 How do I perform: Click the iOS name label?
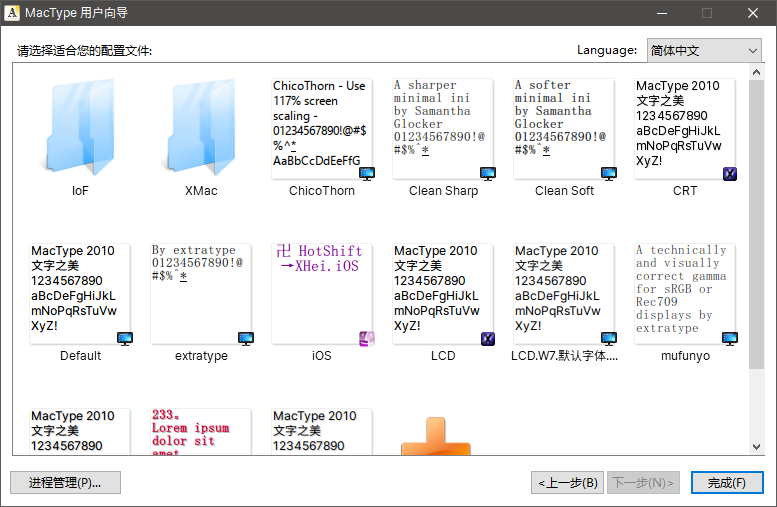tap(322, 356)
